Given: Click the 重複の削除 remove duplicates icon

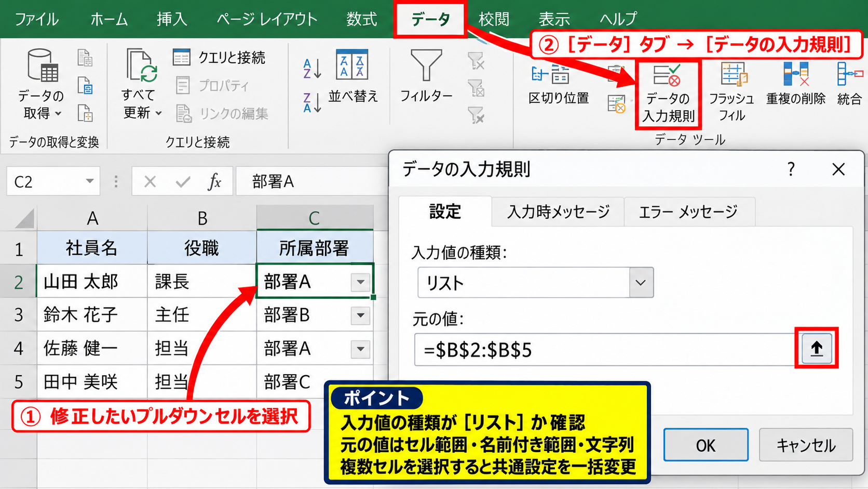Looking at the screenshot, I should [796, 74].
